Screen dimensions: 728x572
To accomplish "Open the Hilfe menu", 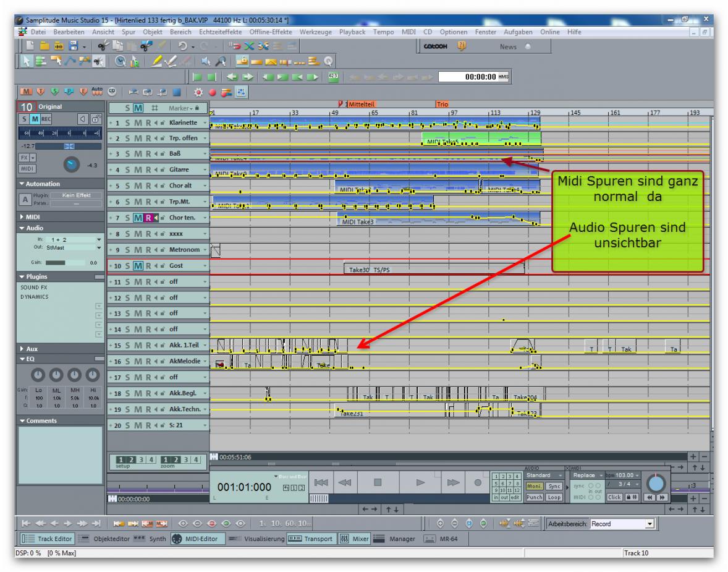I will click(574, 32).
